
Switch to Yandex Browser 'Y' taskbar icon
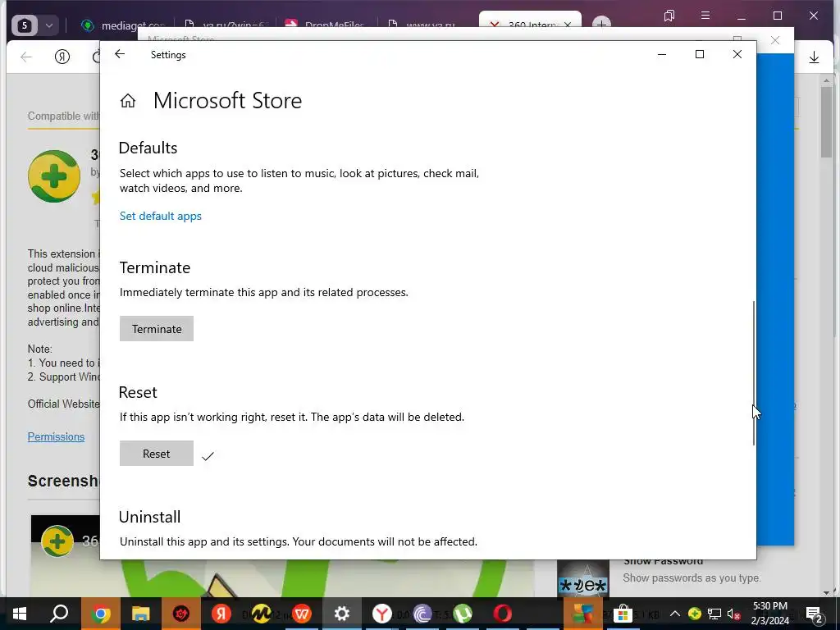382,614
